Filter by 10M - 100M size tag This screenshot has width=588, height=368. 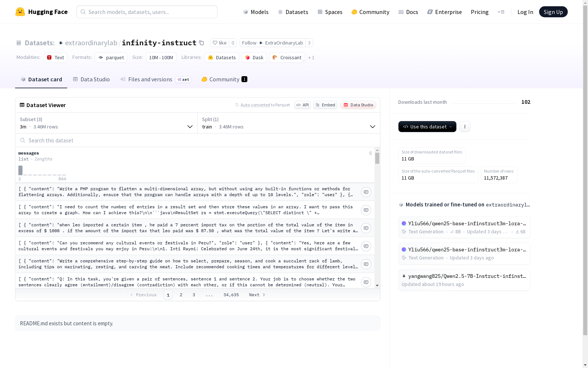(x=161, y=57)
